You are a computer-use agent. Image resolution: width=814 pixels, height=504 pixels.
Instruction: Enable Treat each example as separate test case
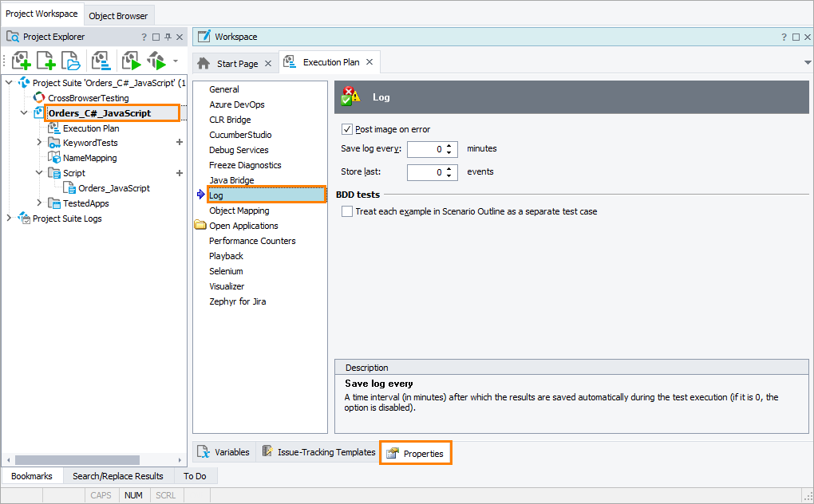pos(347,211)
